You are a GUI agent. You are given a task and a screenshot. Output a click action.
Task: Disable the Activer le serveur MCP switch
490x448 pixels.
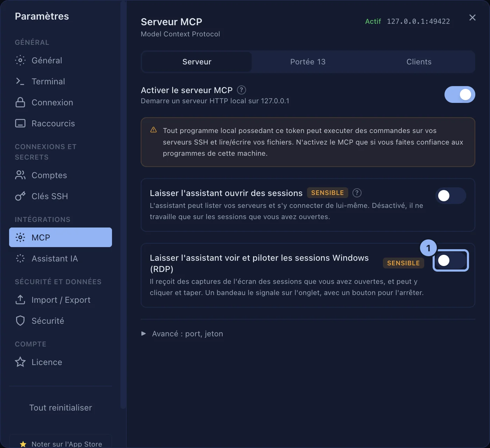tap(460, 94)
